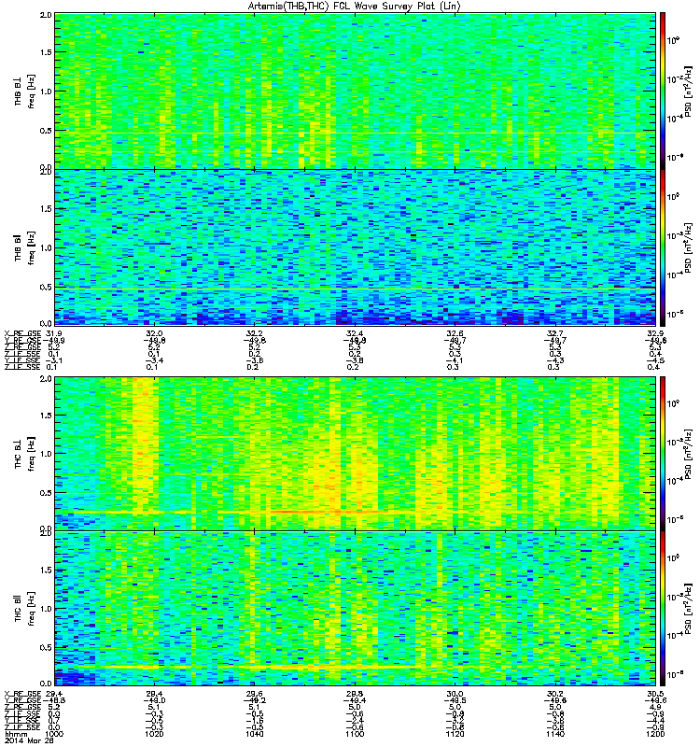Click the color bar of the THB B∥ panel

[663, 247]
